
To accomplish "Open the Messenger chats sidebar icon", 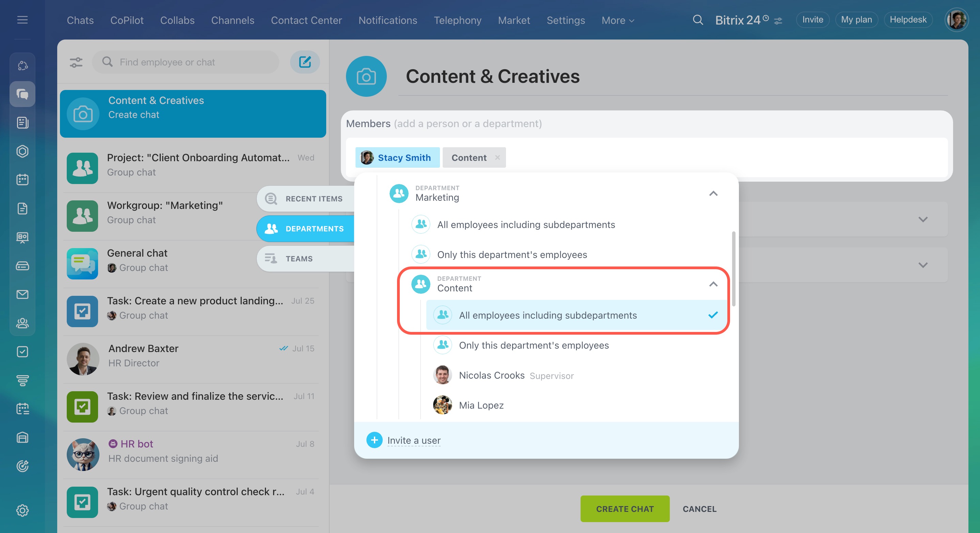I will 22,94.
